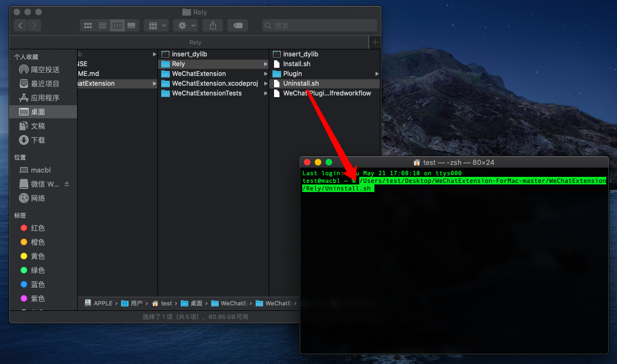Click the Share toolbar button
The width and height of the screenshot is (617, 364).
pyautogui.click(x=213, y=25)
